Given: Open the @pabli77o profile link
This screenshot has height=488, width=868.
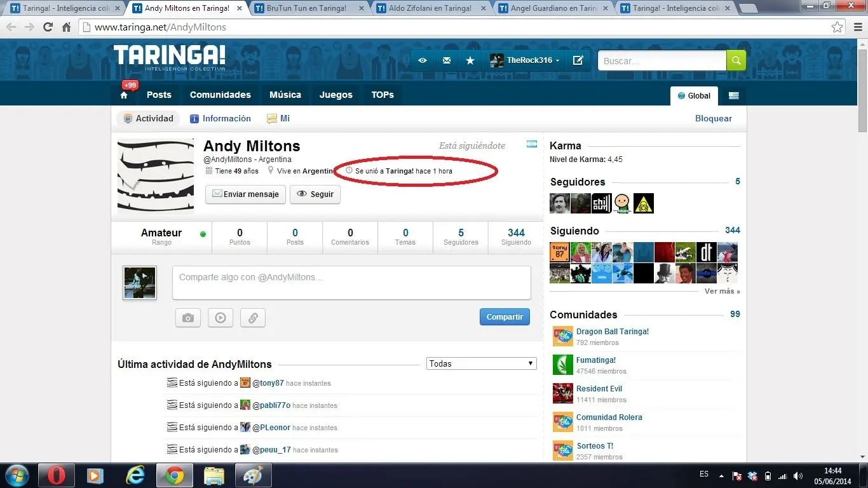Looking at the screenshot, I should [271, 405].
